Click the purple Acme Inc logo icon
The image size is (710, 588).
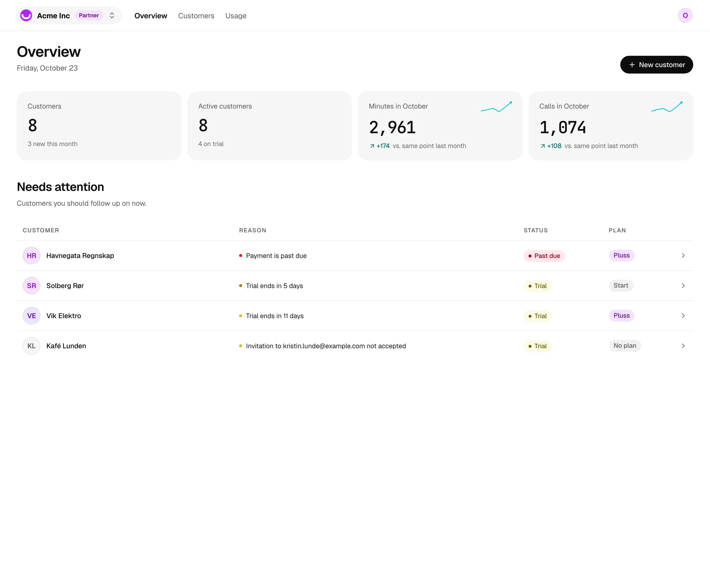coord(26,16)
